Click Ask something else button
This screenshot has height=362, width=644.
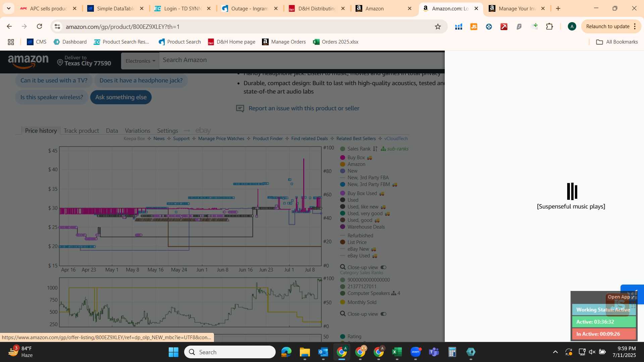[121, 97]
